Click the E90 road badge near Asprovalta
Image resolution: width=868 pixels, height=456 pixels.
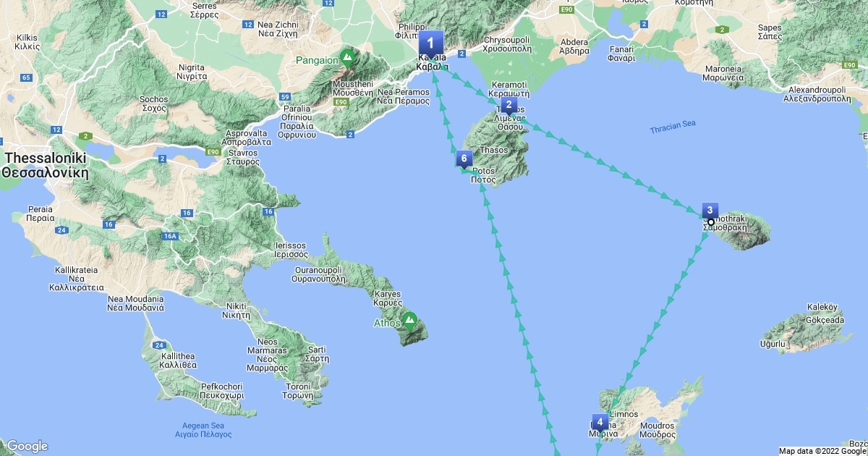click(x=213, y=152)
